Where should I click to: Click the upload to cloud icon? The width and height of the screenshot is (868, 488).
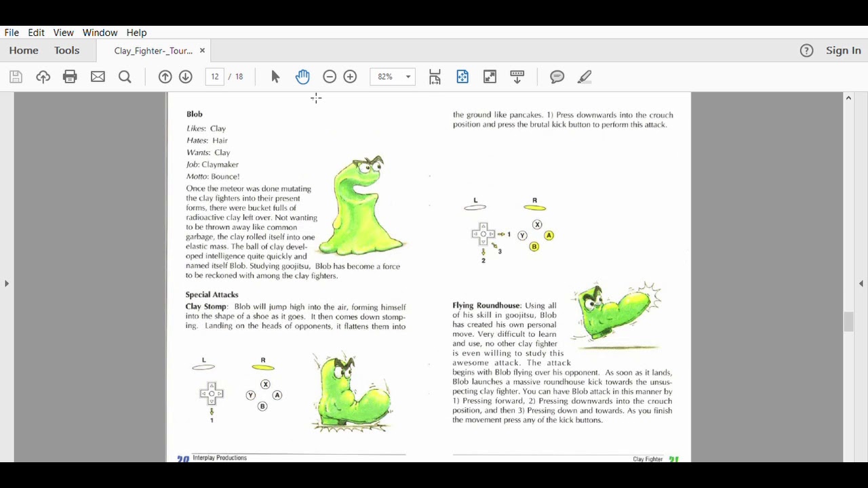(x=43, y=77)
